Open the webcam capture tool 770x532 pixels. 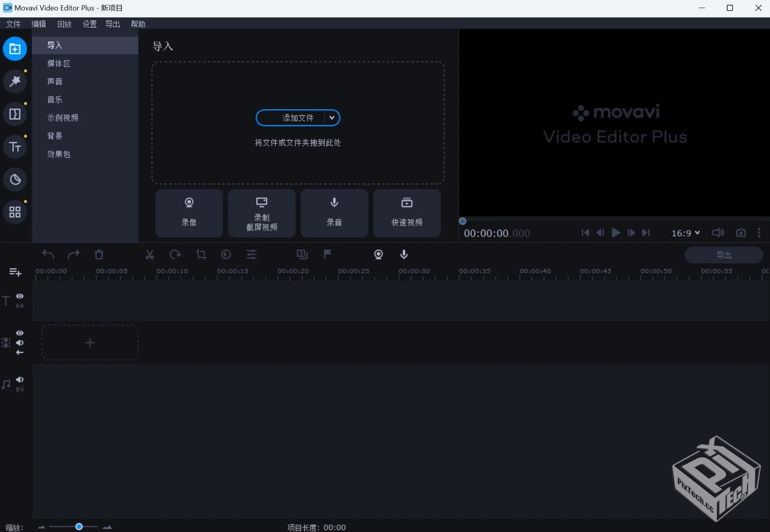click(x=378, y=254)
